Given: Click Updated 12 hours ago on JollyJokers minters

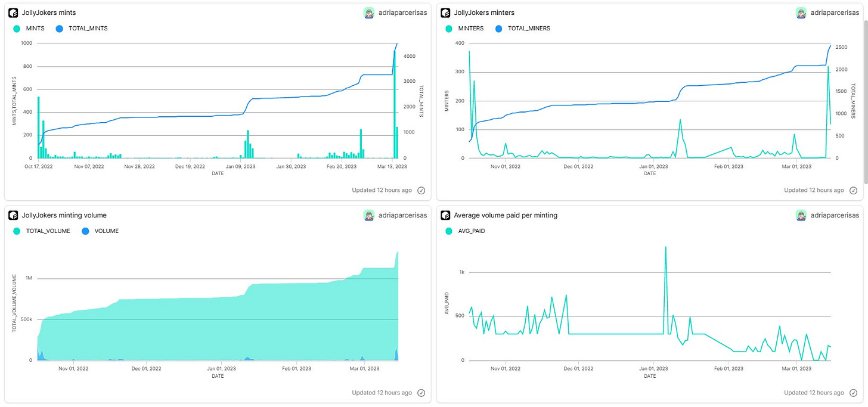Looking at the screenshot, I should tap(814, 190).
